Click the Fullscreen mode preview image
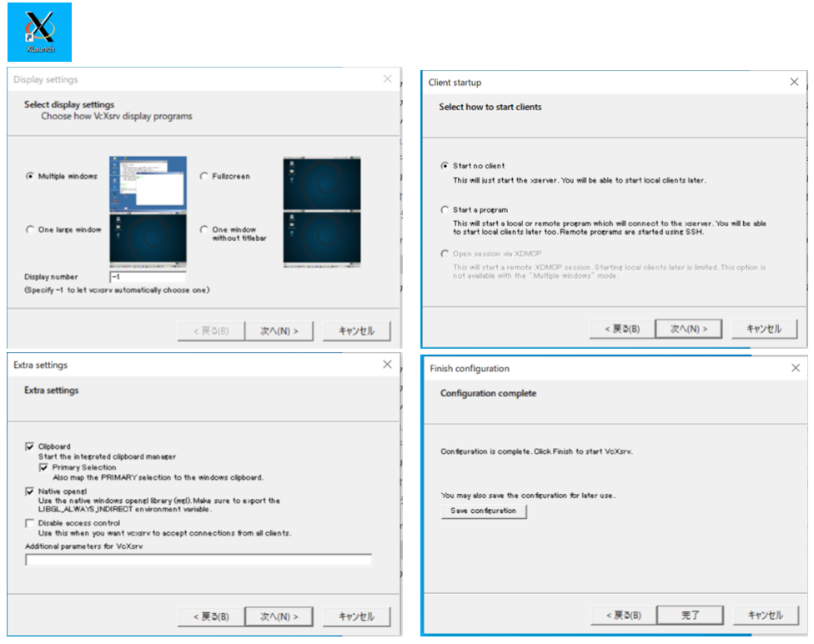Image resolution: width=814 pixels, height=644 pixels. (x=321, y=184)
